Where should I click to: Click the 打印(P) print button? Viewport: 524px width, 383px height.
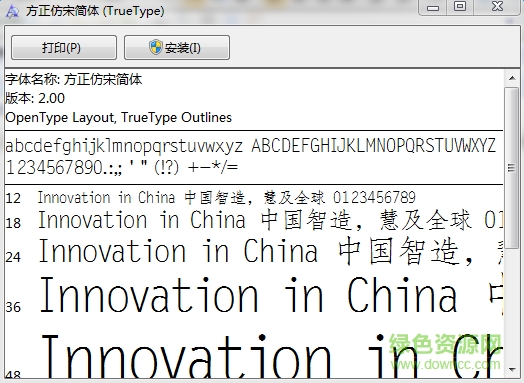coord(64,47)
